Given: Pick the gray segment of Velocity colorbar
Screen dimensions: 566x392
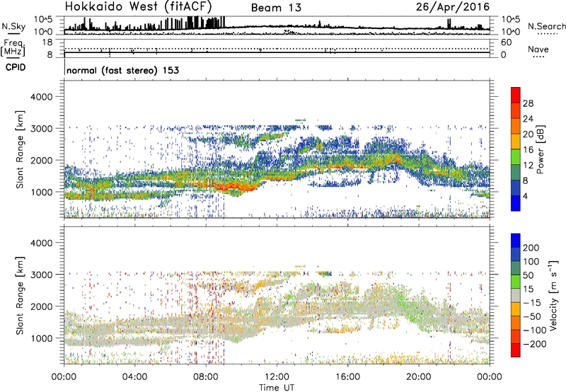Looking at the screenshot, I should tap(516, 295).
